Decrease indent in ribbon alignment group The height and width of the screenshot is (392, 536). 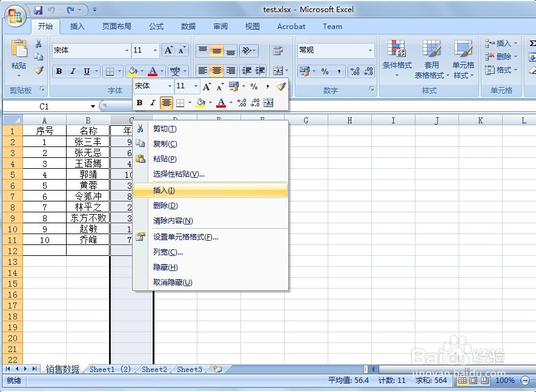[246, 71]
